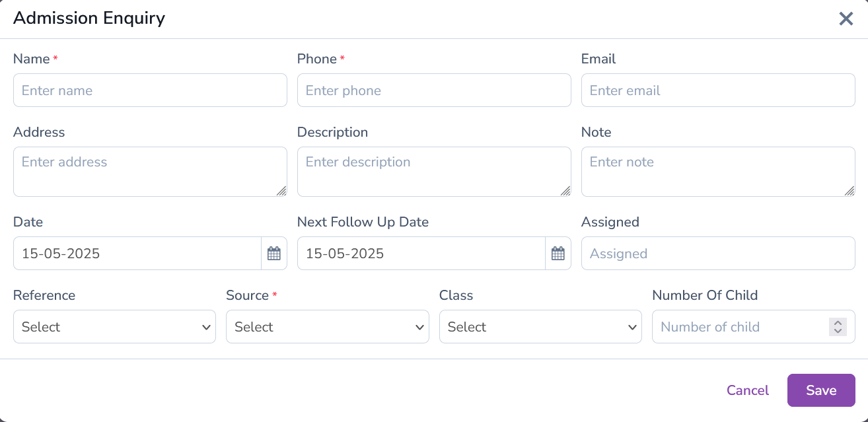
Task: Grab resize handle of Address textarea
Action: click(x=281, y=191)
